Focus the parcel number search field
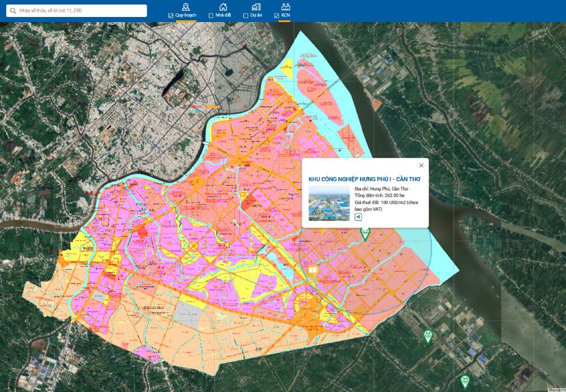Screen dimensions: 566x392 coord(79,11)
